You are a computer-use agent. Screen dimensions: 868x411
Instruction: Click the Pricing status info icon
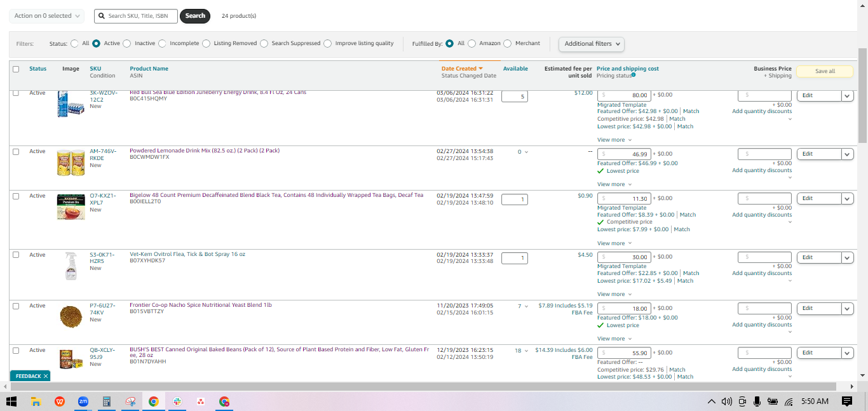pos(634,75)
